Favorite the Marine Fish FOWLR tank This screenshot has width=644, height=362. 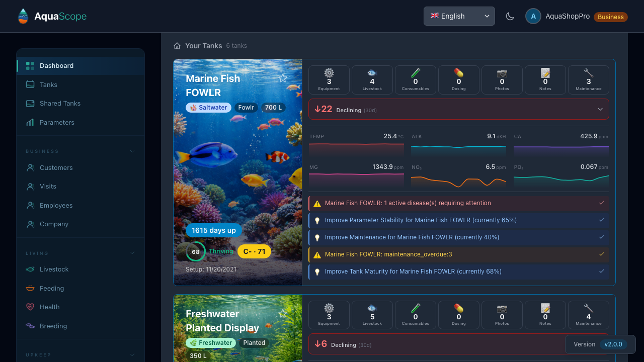[x=282, y=78]
